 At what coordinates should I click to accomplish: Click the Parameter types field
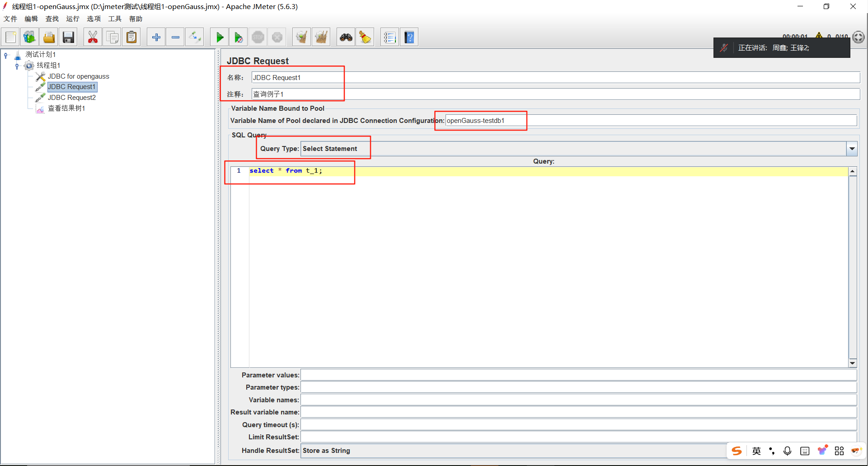tap(579, 387)
